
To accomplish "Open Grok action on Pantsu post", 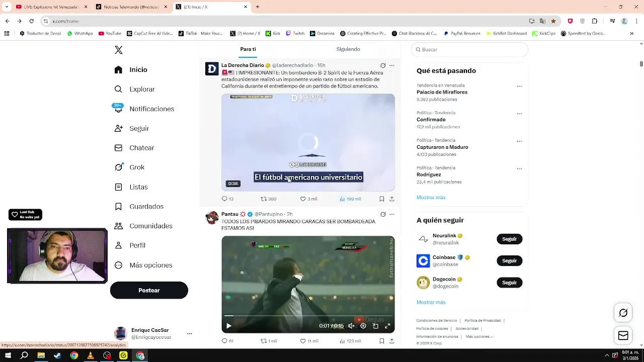I will click(383, 214).
